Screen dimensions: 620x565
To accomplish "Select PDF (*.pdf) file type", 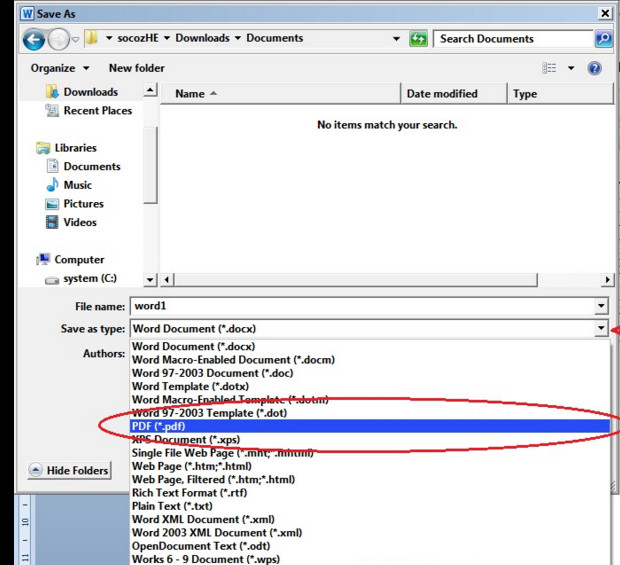I will [x=370, y=426].
